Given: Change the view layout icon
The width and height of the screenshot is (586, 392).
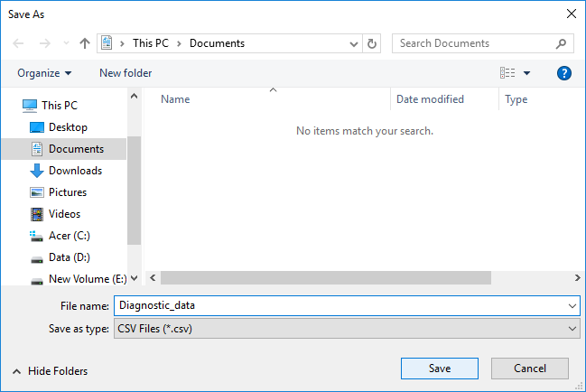Looking at the screenshot, I should (507, 73).
